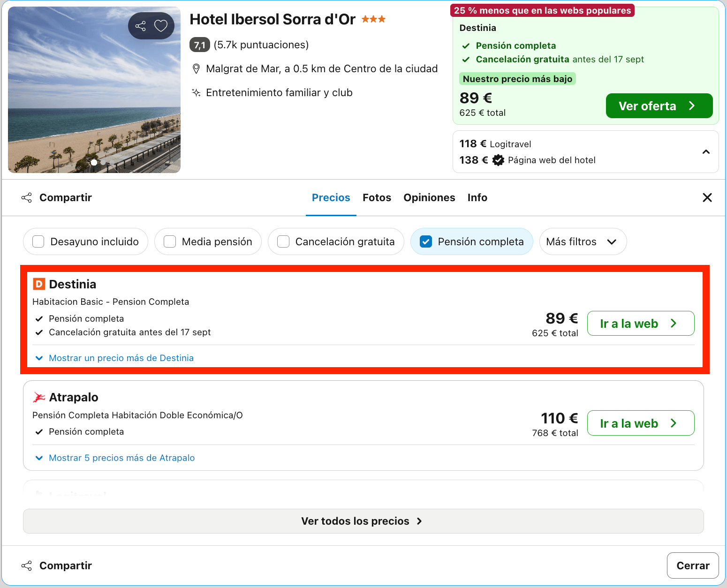Click the share icon in the bottom Compartir bar
Screen dimensions: 727x588
(27, 565)
